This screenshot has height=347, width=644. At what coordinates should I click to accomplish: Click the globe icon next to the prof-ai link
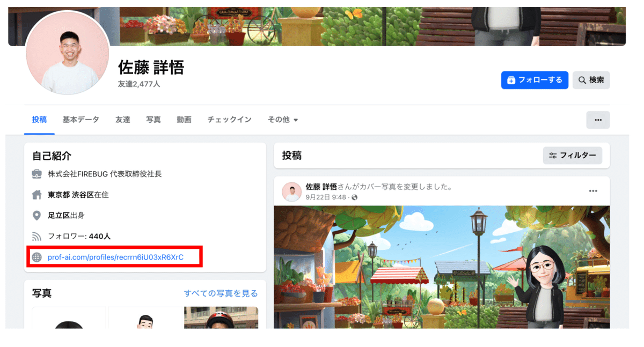tap(36, 256)
